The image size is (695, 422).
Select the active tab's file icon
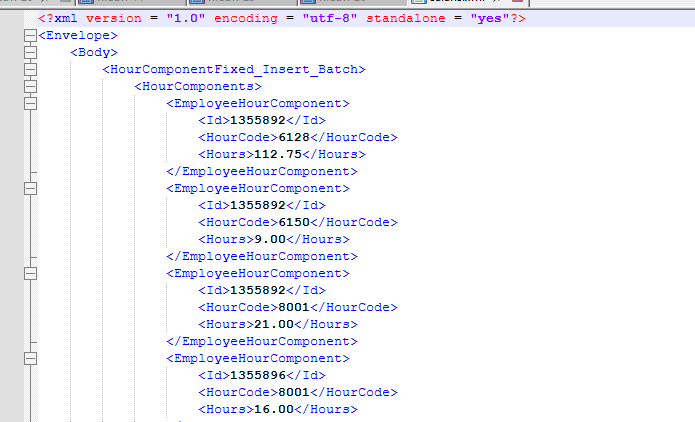[418, 2]
